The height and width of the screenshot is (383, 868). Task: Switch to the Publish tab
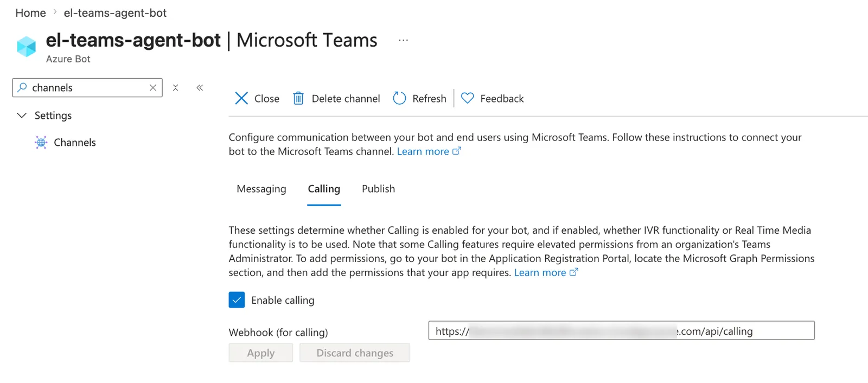pos(378,189)
